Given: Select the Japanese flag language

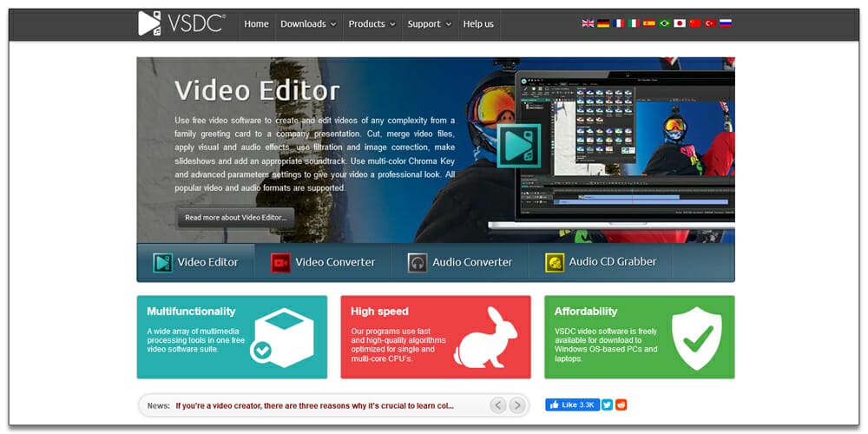Looking at the screenshot, I should (x=680, y=23).
